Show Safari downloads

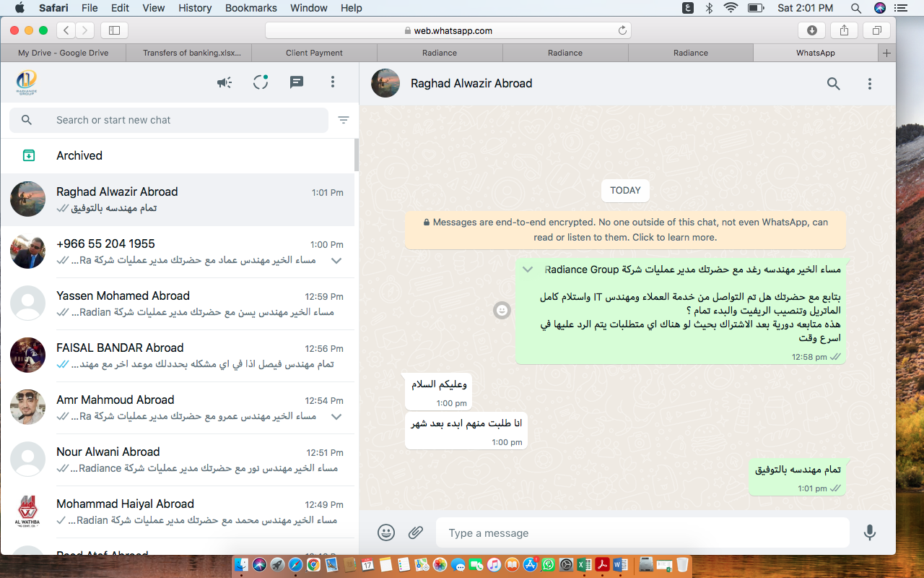click(812, 30)
